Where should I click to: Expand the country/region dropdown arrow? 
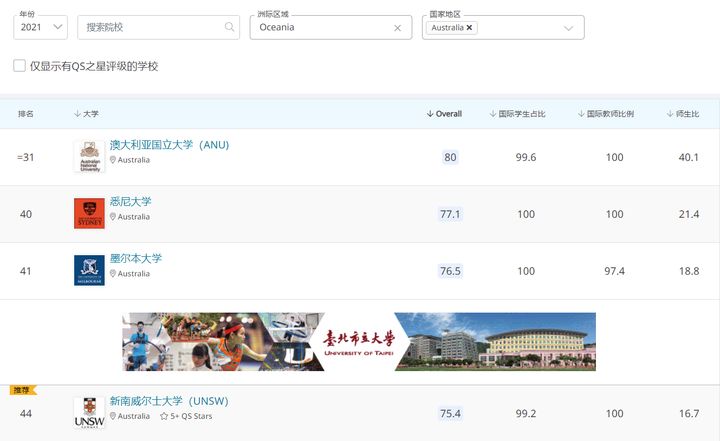point(568,28)
